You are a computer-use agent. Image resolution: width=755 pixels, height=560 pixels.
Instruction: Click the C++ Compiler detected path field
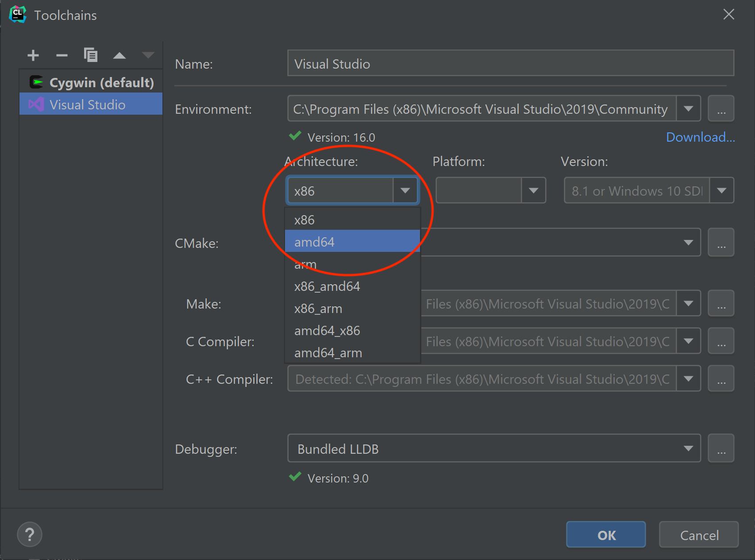[x=482, y=379]
